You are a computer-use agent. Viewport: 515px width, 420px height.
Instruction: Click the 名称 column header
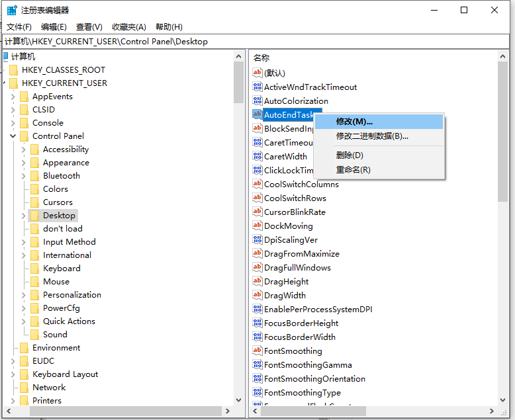(261, 58)
